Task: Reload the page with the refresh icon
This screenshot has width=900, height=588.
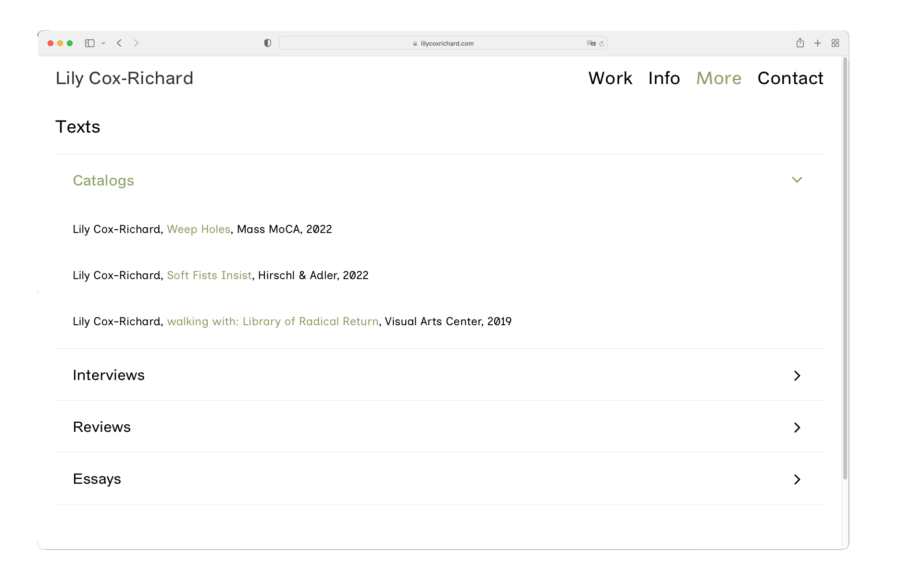Action: point(601,44)
